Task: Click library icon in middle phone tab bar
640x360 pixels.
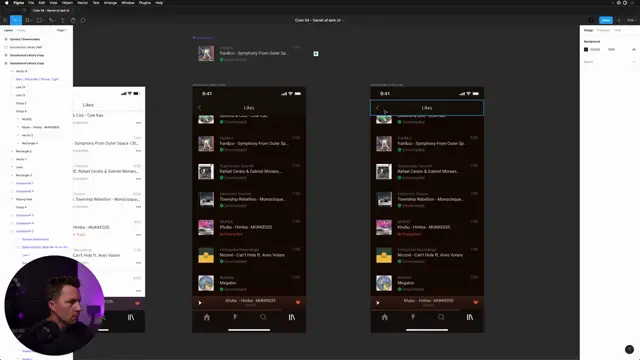Action: click(x=292, y=317)
